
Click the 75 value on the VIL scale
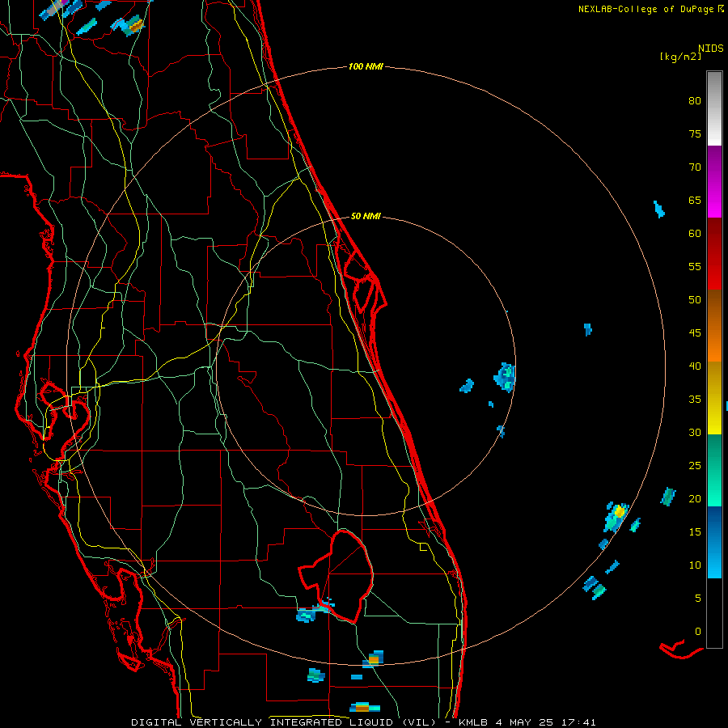click(x=695, y=133)
